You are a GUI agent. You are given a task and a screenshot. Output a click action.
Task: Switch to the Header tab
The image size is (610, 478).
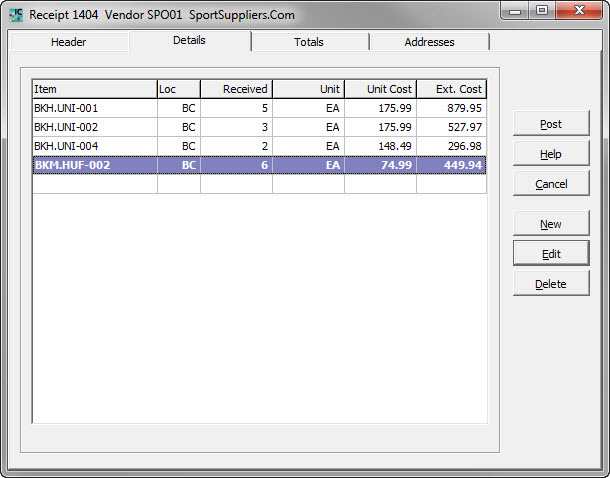[x=68, y=42]
